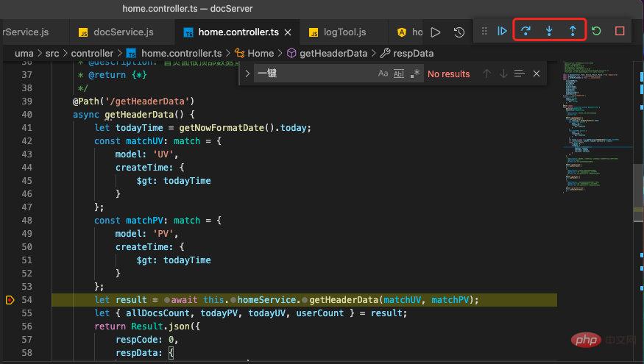Switch to the docService.js tab
Image resolution: width=644 pixels, height=364 pixels.
pos(123,32)
